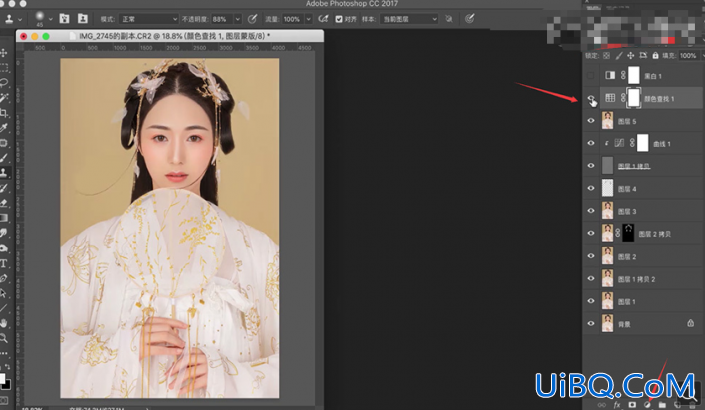
Task: Select the Magic Wand tool
Action: coord(4,98)
